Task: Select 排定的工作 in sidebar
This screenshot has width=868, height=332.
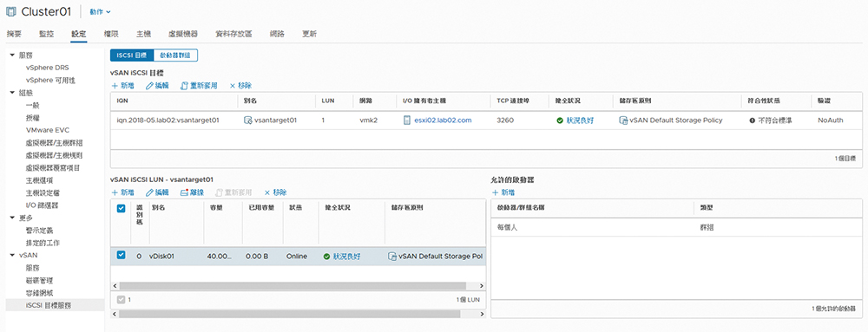Action: pyautogui.click(x=43, y=243)
